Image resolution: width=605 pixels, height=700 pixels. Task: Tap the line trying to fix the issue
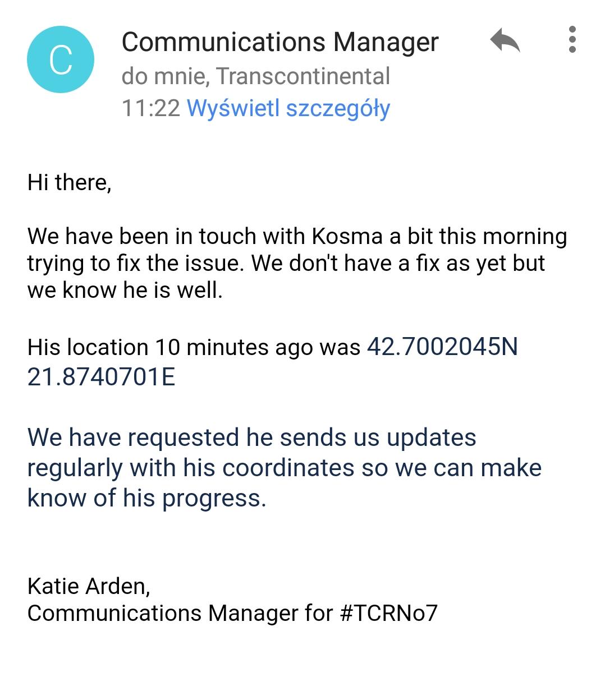tap(286, 263)
